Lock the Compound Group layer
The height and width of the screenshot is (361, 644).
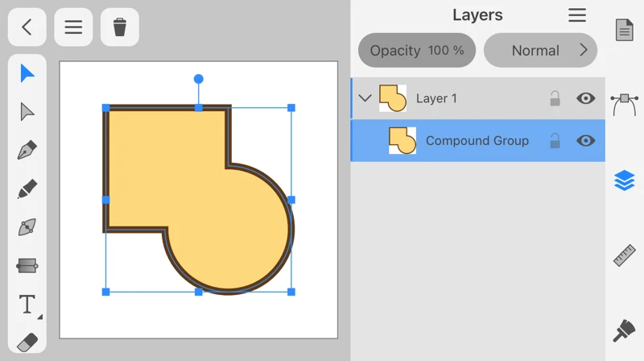pyautogui.click(x=555, y=141)
